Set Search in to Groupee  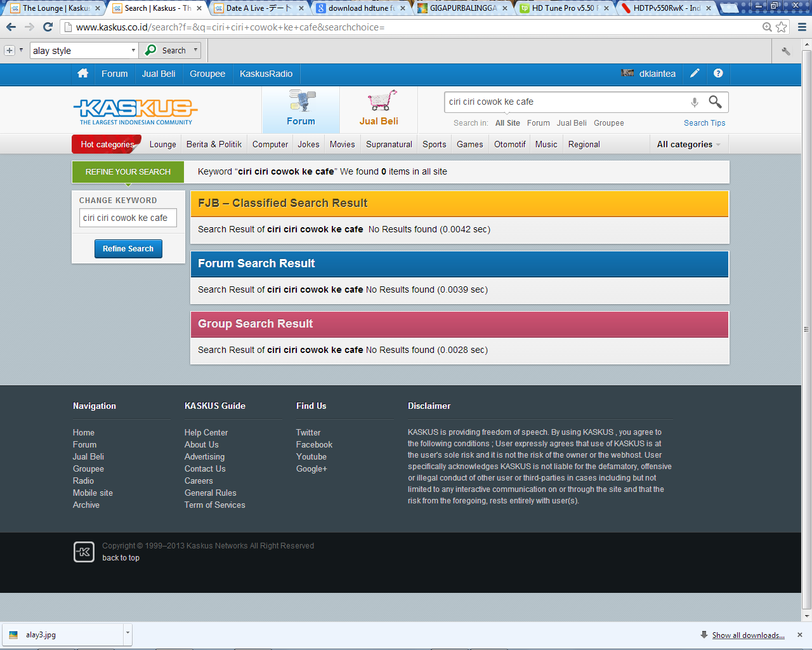point(609,123)
